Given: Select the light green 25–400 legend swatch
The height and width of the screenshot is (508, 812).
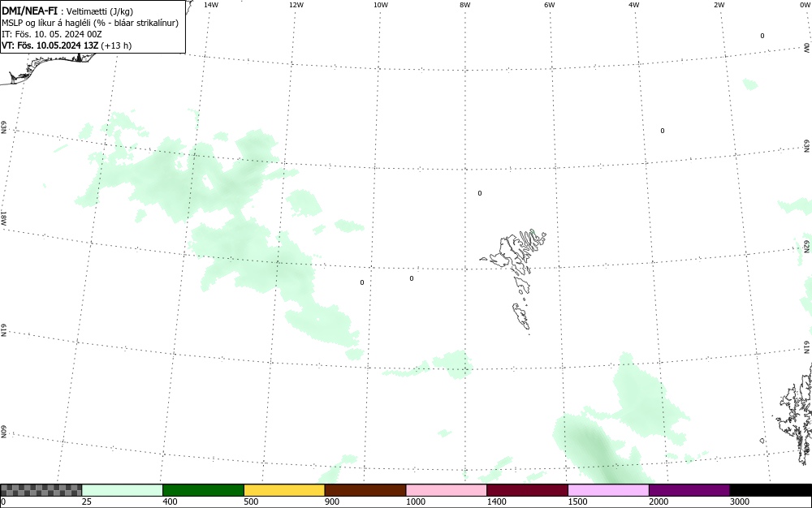Looking at the screenshot, I should pyautogui.click(x=123, y=490).
